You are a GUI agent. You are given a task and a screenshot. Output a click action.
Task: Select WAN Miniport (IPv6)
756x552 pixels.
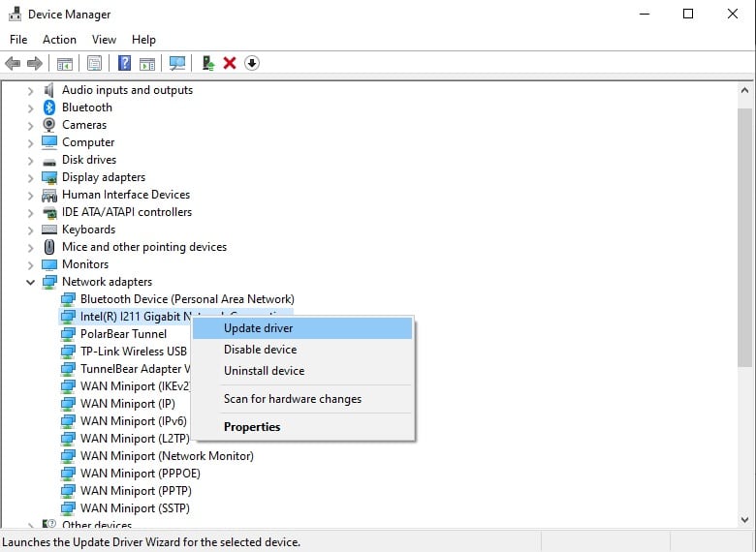134,421
